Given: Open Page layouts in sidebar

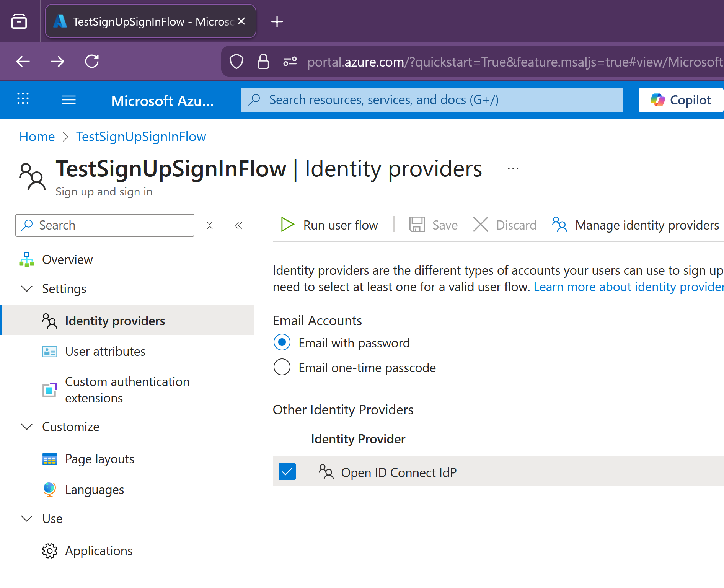Looking at the screenshot, I should click(99, 459).
